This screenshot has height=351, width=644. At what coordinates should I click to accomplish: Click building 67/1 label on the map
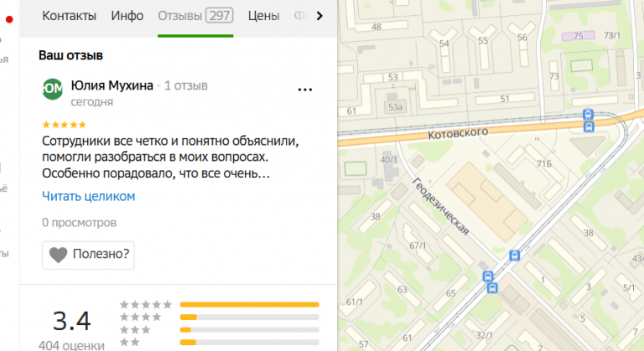tap(418, 245)
